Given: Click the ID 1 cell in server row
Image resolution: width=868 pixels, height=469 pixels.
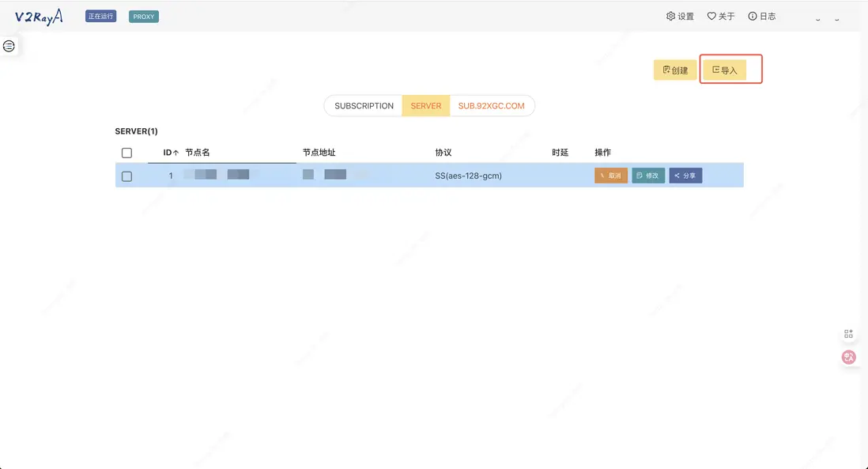Looking at the screenshot, I should point(171,176).
